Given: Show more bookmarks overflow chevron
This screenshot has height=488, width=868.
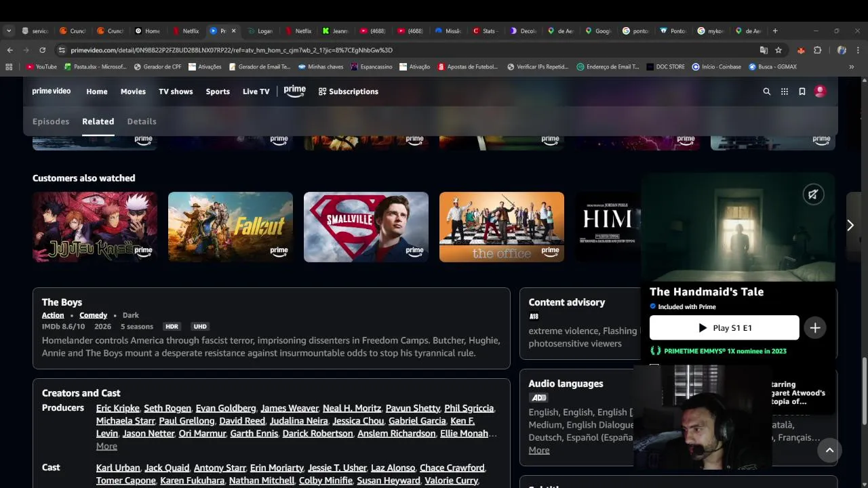Looking at the screenshot, I should click(x=852, y=66).
